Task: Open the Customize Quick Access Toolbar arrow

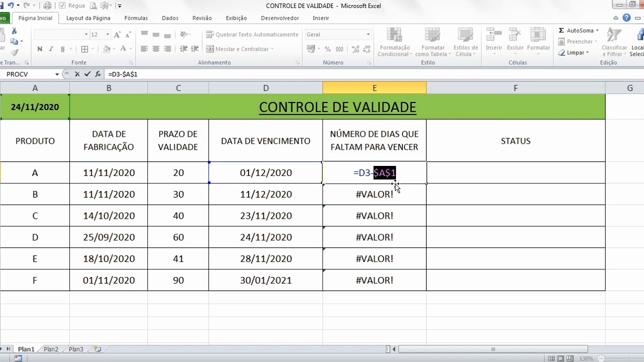Action: 120,6
